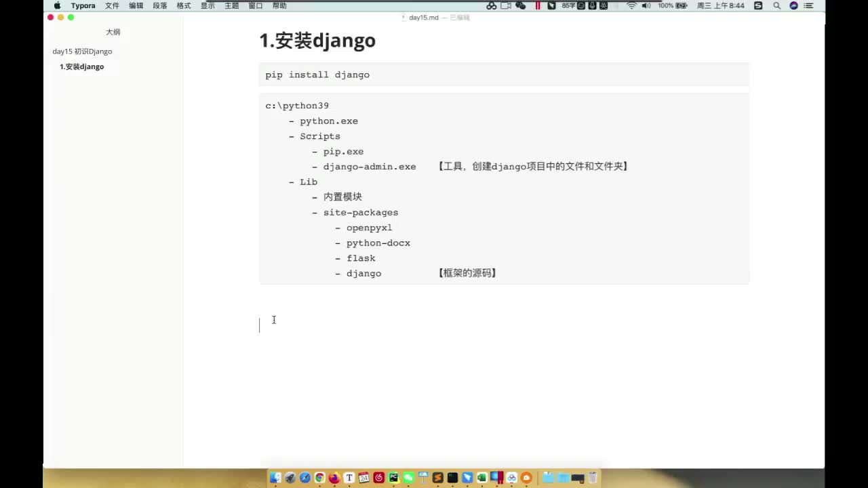Click the 大纲 sidebar header
Image resolution: width=868 pixels, height=488 pixels.
[113, 32]
